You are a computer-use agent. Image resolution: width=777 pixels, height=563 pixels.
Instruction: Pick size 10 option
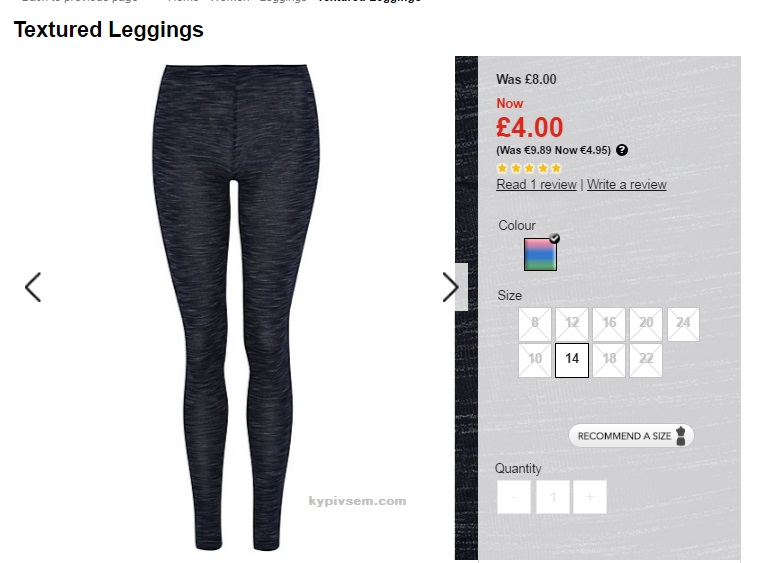535,360
